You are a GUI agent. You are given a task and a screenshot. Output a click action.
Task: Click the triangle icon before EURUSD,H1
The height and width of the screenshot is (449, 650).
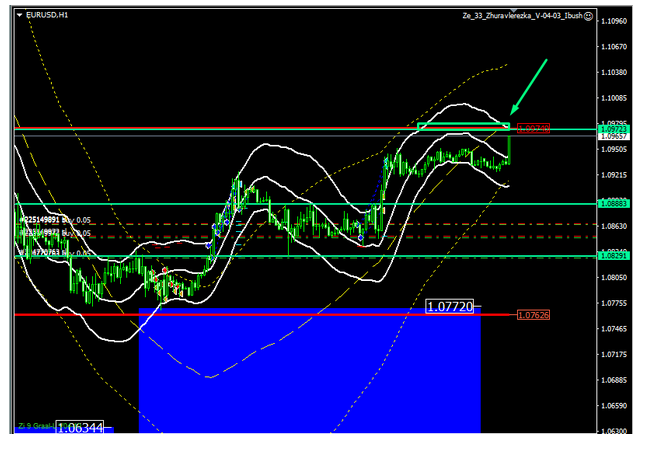pyautogui.click(x=22, y=16)
